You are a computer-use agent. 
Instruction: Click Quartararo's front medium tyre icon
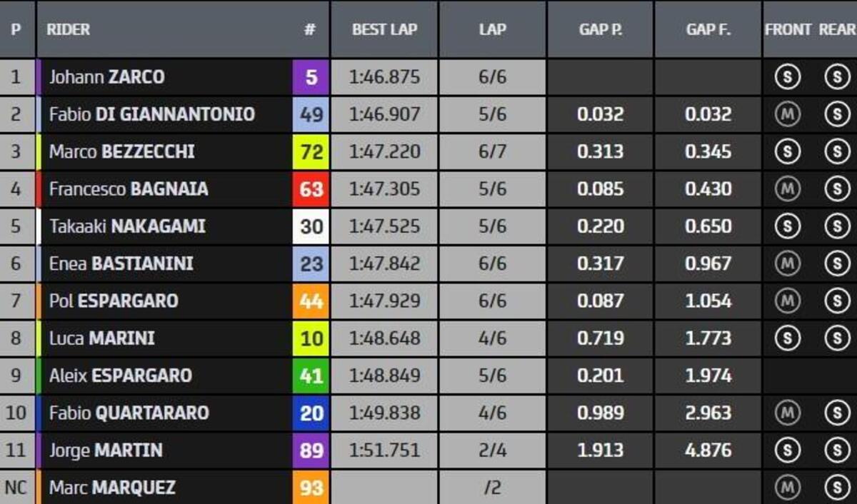[787, 413]
